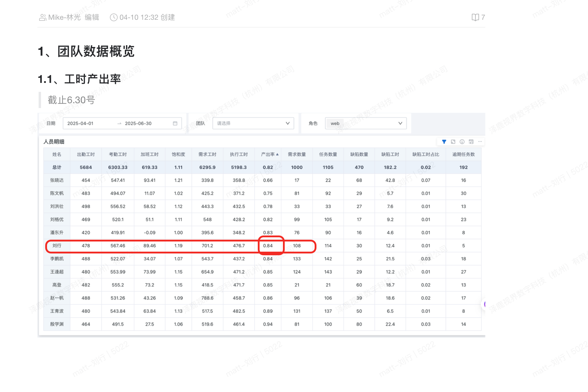Click the total 缺陷数量 value 470
588x392 pixels.
[359, 167]
